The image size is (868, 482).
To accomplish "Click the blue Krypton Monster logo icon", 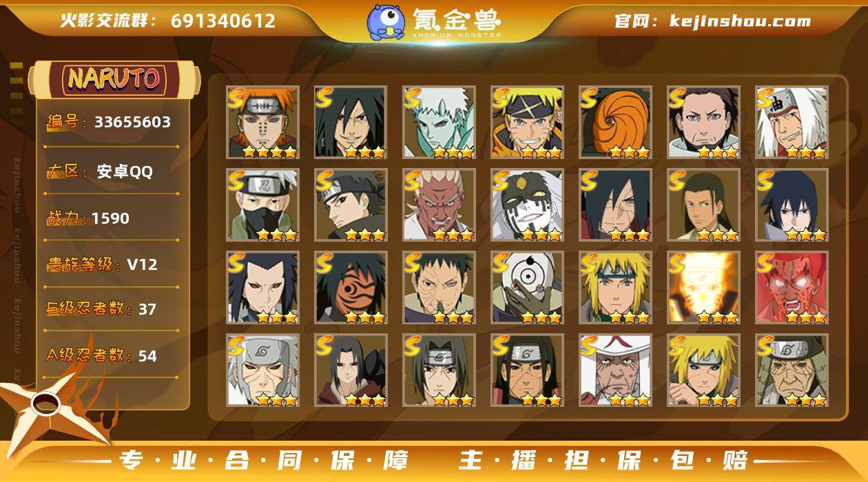I will tap(385, 21).
